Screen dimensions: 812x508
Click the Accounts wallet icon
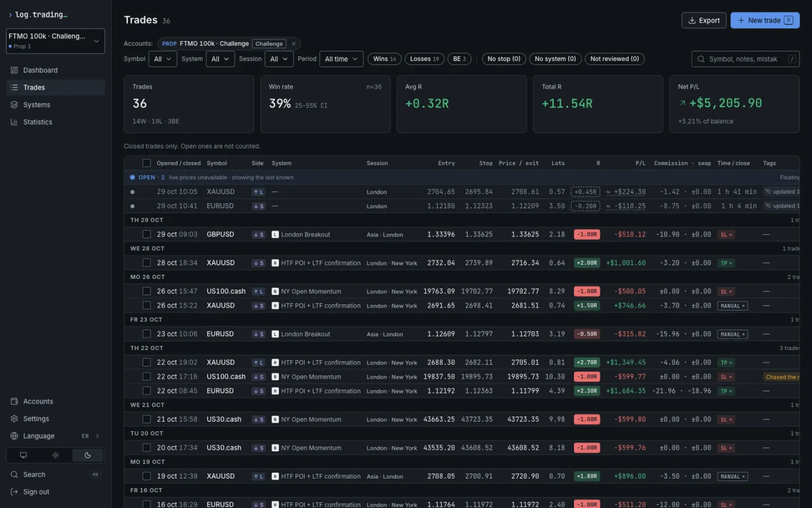pos(14,401)
